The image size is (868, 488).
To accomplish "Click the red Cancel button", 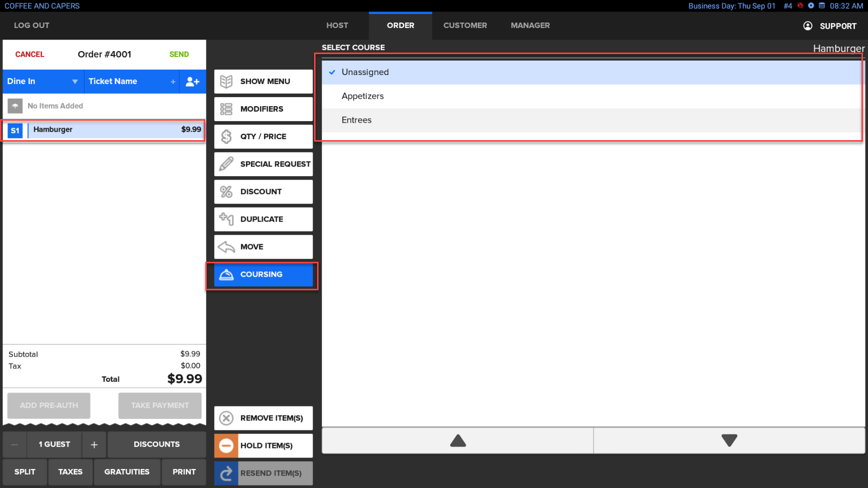I will [30, 55].
